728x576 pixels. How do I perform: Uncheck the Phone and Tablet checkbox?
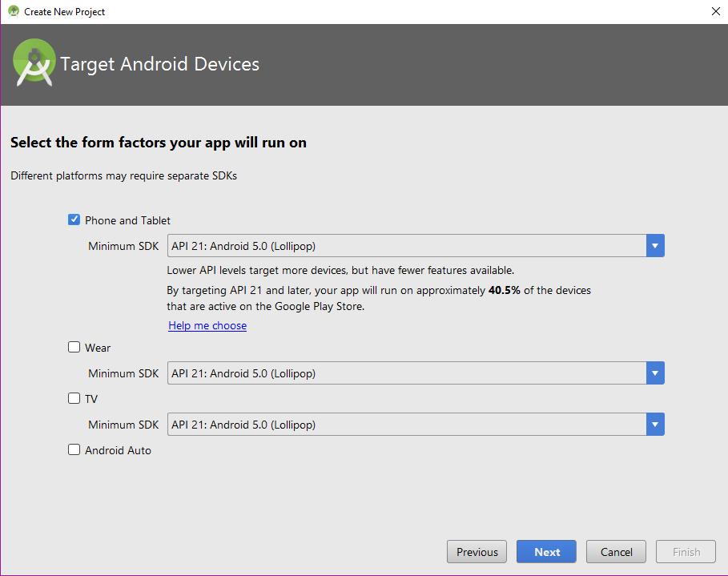pos(74,220)
